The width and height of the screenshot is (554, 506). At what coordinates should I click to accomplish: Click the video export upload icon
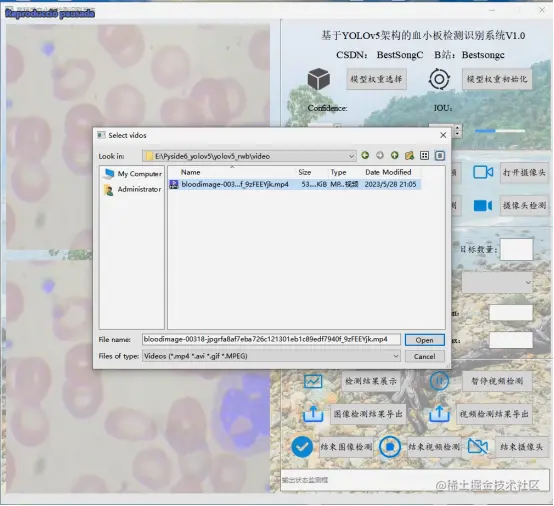tap(439, 414)
